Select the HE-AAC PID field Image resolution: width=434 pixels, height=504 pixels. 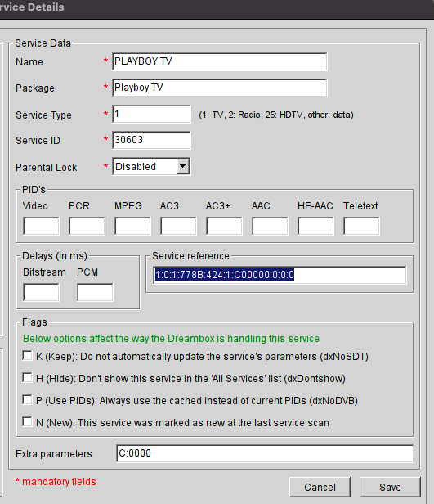click(315, 226)
